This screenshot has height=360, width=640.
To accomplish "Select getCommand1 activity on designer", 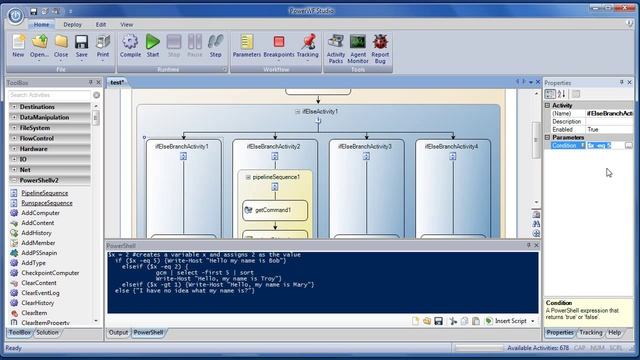I will pos(275,210).
